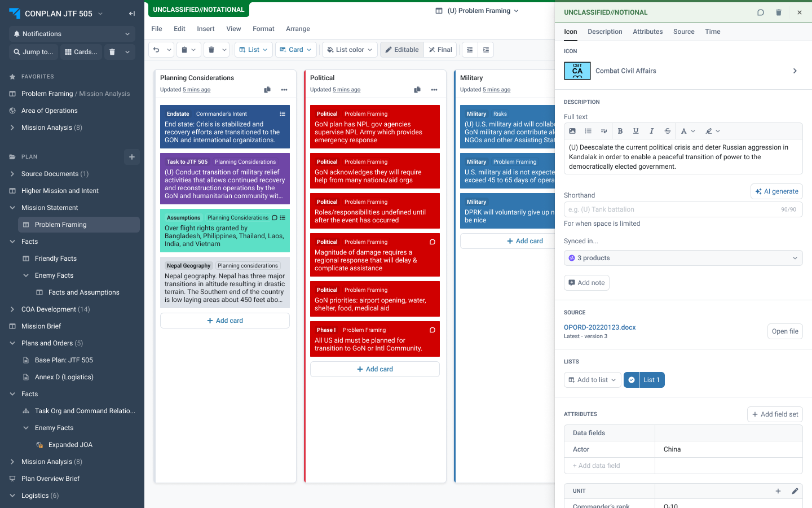Switch the board to Final mode
Screen dimensions: 812x508
440,50
